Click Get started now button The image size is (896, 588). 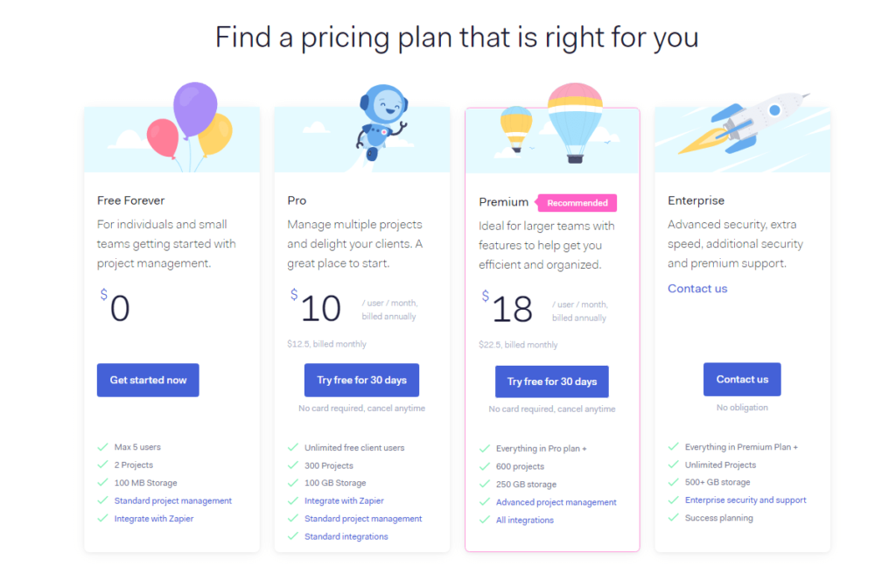click(x=148, y=380)
